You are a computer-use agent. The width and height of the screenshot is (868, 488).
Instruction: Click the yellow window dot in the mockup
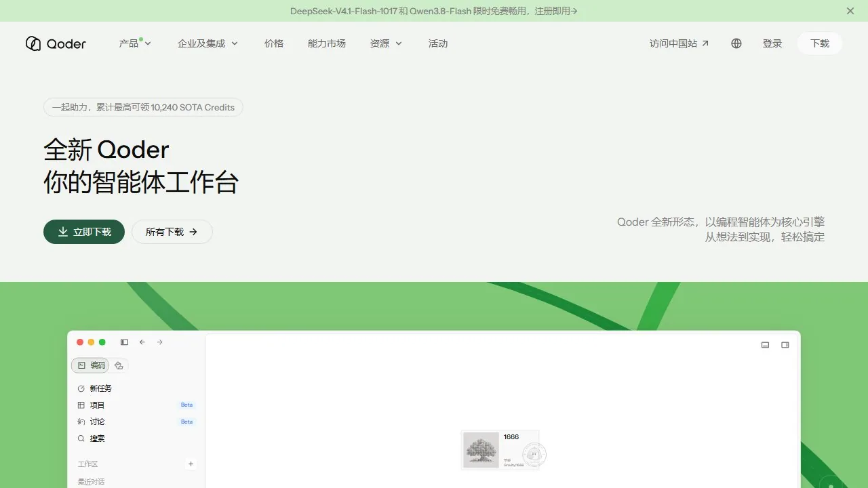(92, 342)
